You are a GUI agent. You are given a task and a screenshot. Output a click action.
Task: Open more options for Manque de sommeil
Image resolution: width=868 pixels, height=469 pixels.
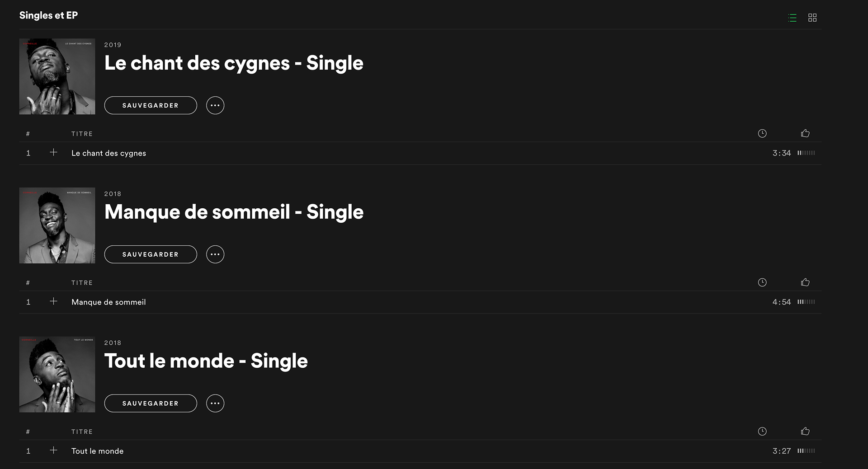click(215, 254)
